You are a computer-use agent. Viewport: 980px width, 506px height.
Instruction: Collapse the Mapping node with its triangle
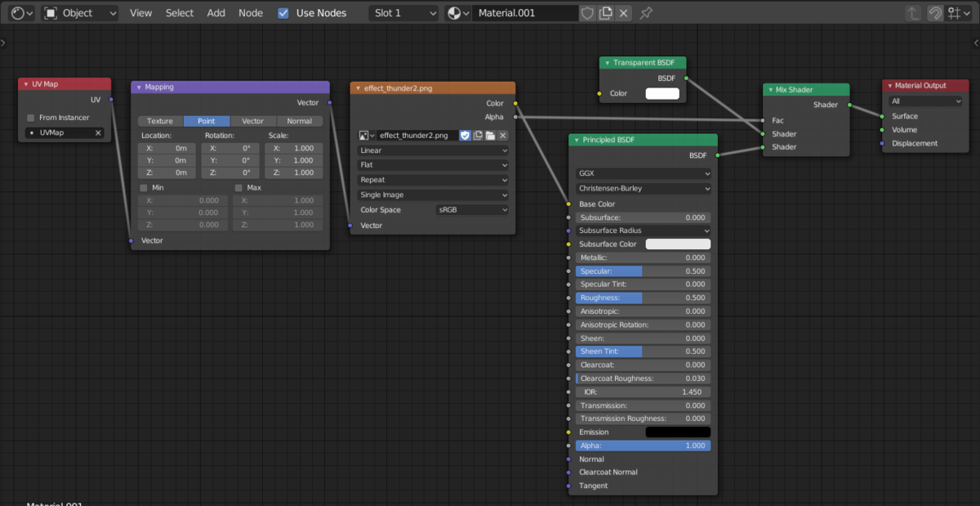pyautogui.click(x=139, y=87)
